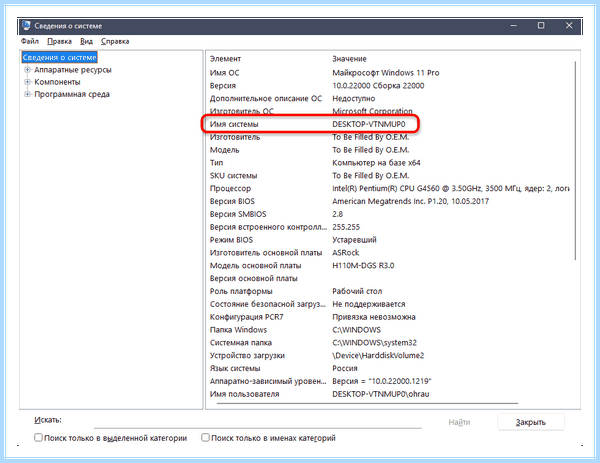Click the Закрыть button

point(531,422)
